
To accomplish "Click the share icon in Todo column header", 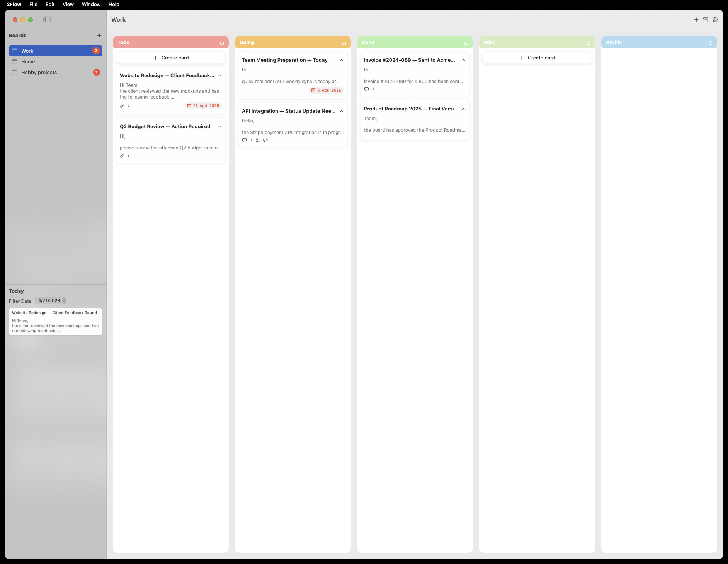I will pyautogui.click(x=222, y=42).
